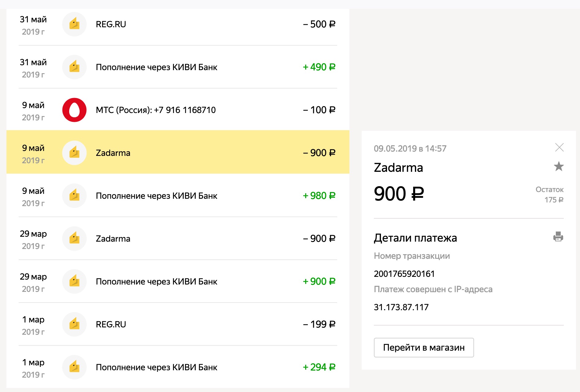The image size is (580, 392).
Task: Open REG.RU payment from 1 мар
Action: coord(178,324)
